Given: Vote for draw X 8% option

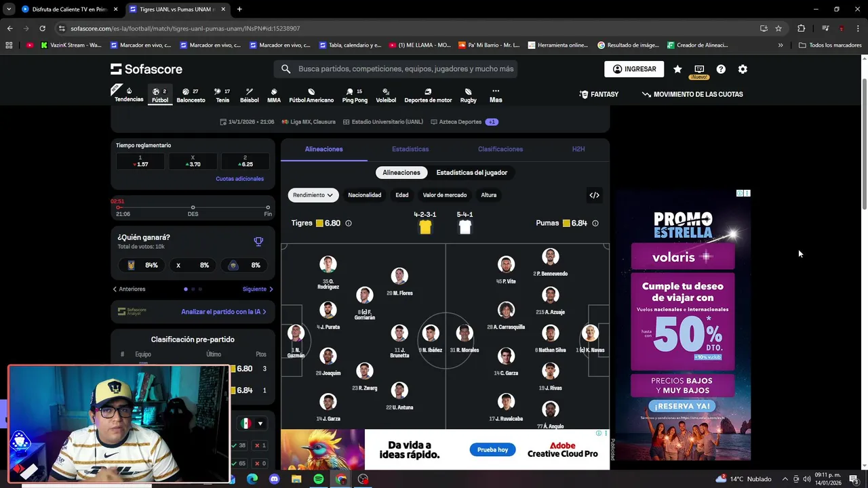Looking at the screenshot, I should click(193, 265).
